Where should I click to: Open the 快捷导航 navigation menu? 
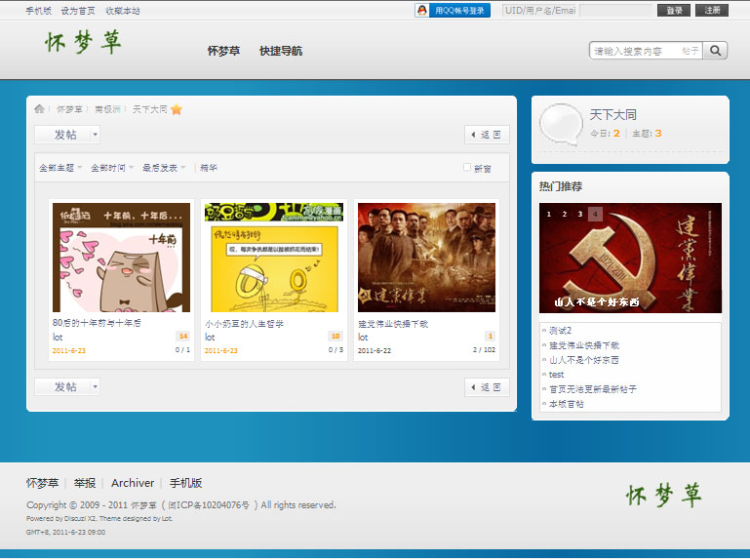click(281, 51)
